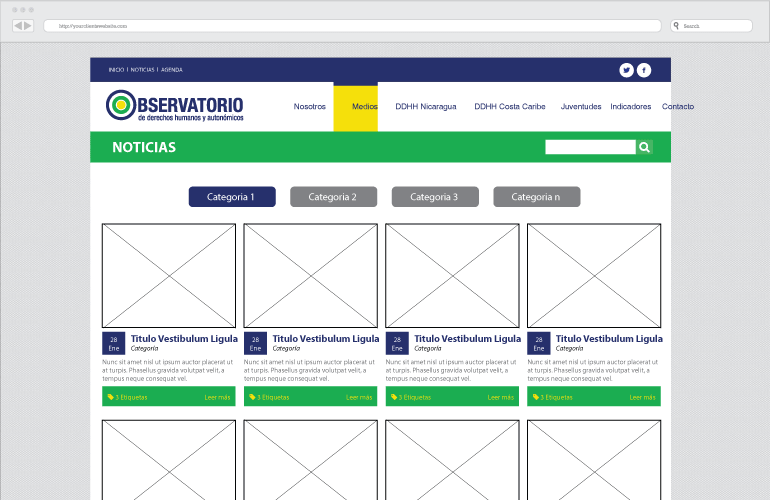
Task: Click the INICIO link in top bar
Action: 116,70
